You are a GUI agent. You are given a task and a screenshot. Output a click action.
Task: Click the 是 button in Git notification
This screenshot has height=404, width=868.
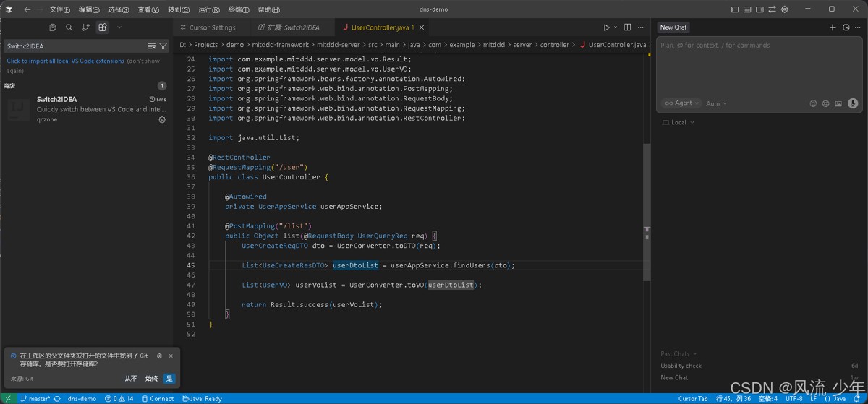pos(169,378)
